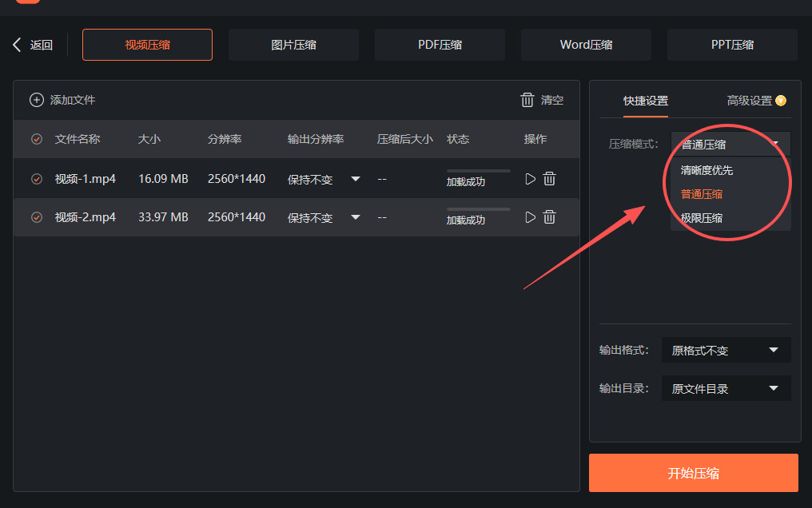
Task: Click the 开始压缩 button
Action: point(694,473)
